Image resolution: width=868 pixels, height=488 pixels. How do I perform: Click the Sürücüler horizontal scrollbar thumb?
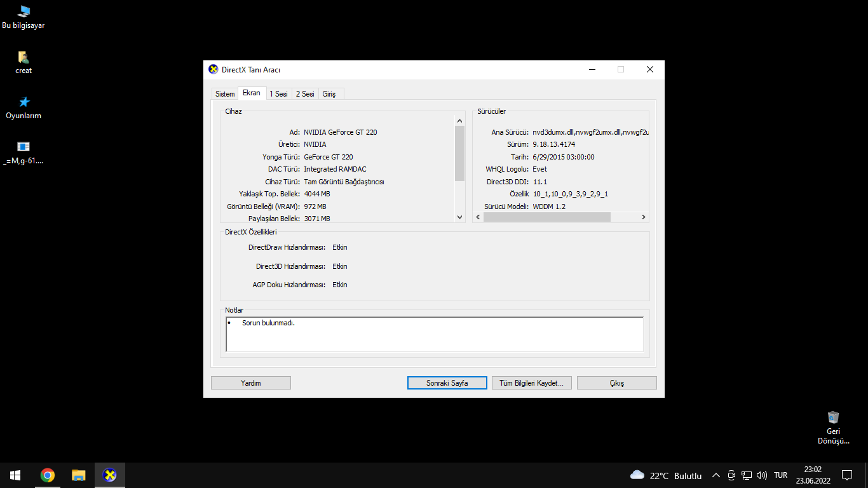(547, 217)
